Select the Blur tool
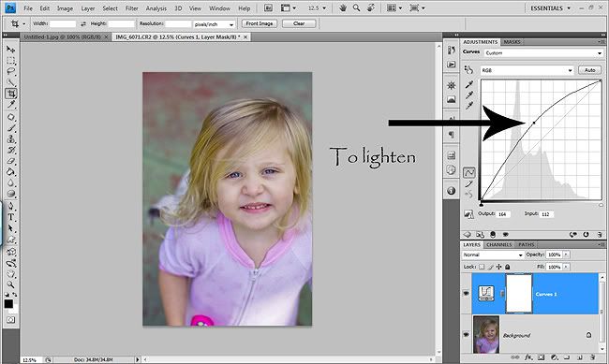 (10, 182)
